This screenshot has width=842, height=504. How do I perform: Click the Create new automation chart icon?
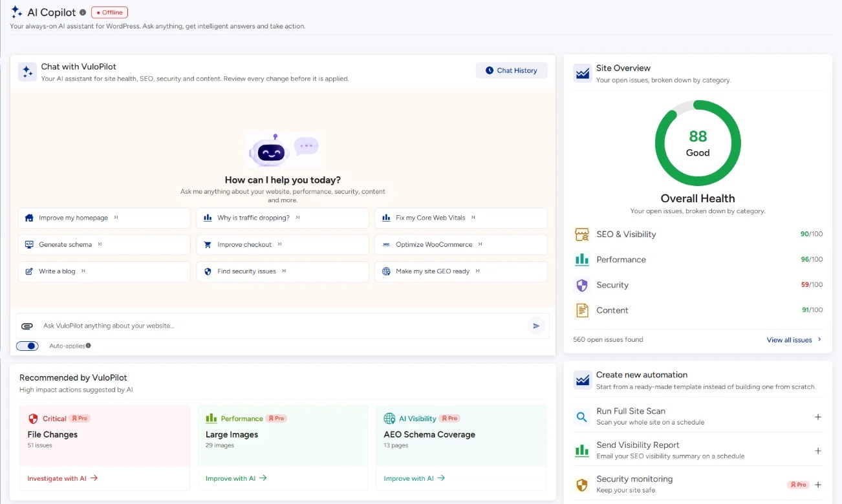(583, 380)
